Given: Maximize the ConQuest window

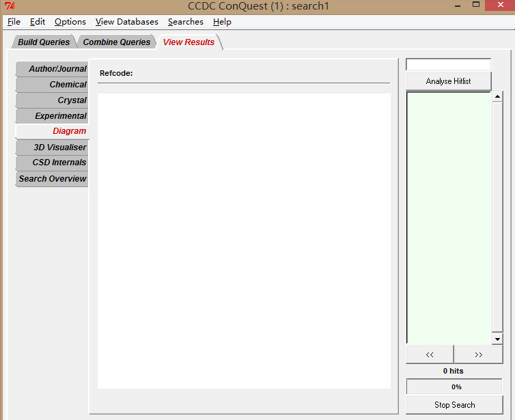Looking at the screenshot, I should [476, 5].
